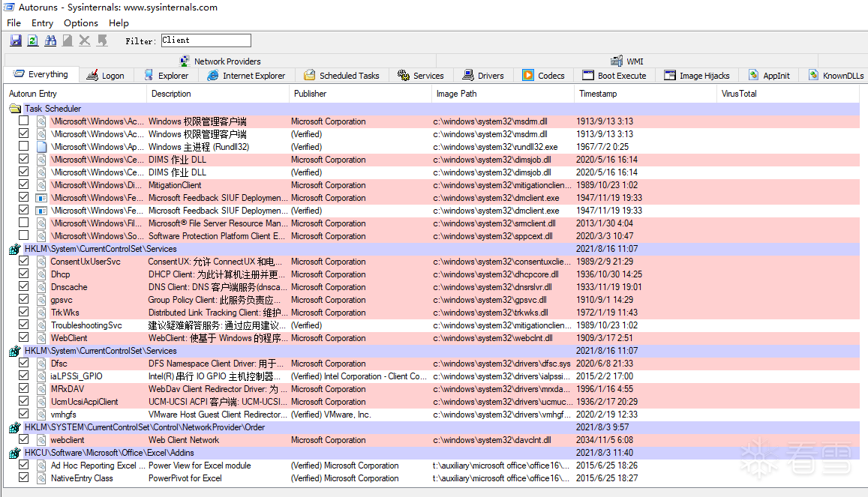Click the file icon of the WebClient service
Viewport: 868px width, 497px height.
(41, 338)
